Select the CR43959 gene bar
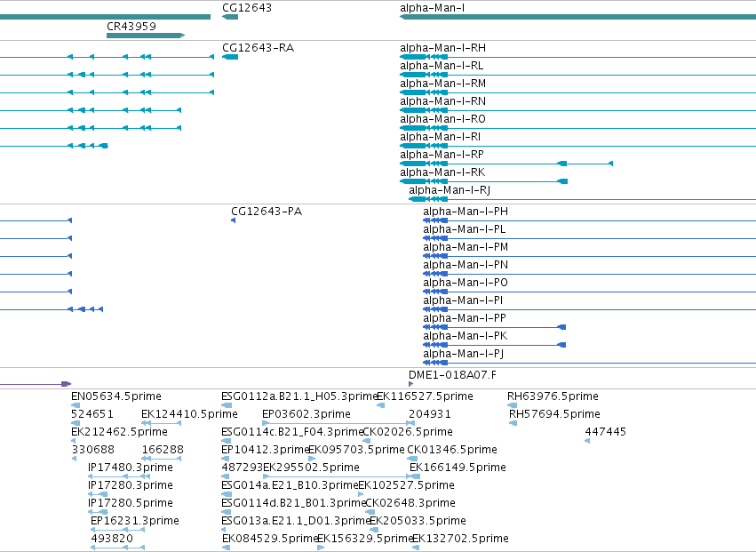The image size is (756, 552). tap(146, 36)
